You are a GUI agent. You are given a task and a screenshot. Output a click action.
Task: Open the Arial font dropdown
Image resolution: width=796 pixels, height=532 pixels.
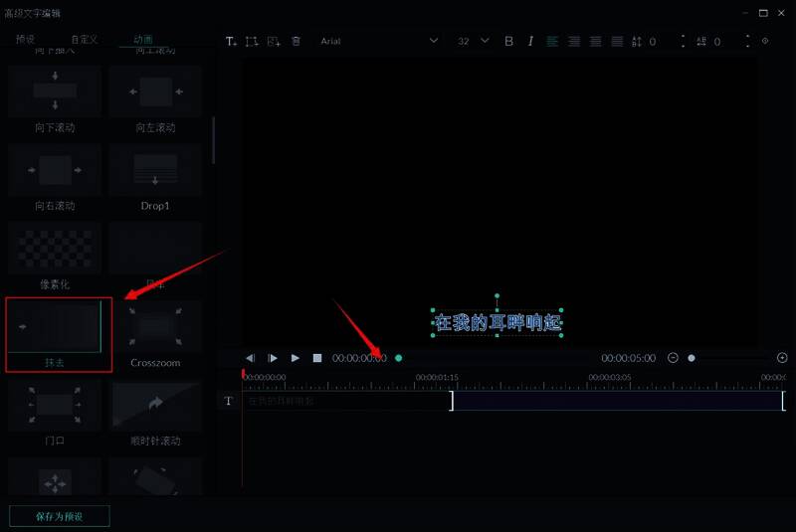[x=379, y=41]
